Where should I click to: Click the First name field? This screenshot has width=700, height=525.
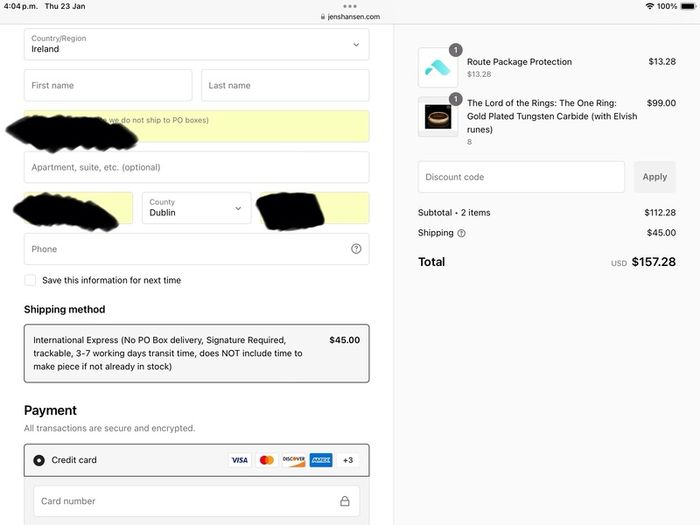pyautogui.click(x=108, y=85)
